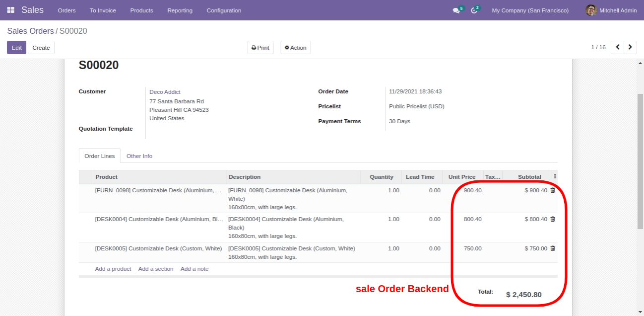Open the Configuration menu
This screenshot has height=316, width=644.
224,10
